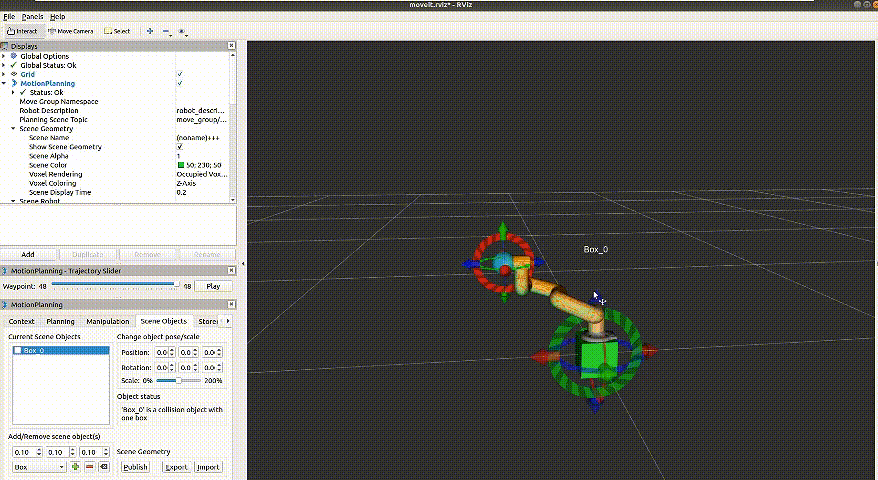Click the blue plus add-tool icon
The height and width of the screenshot is (480, 878).
[150, 31]
